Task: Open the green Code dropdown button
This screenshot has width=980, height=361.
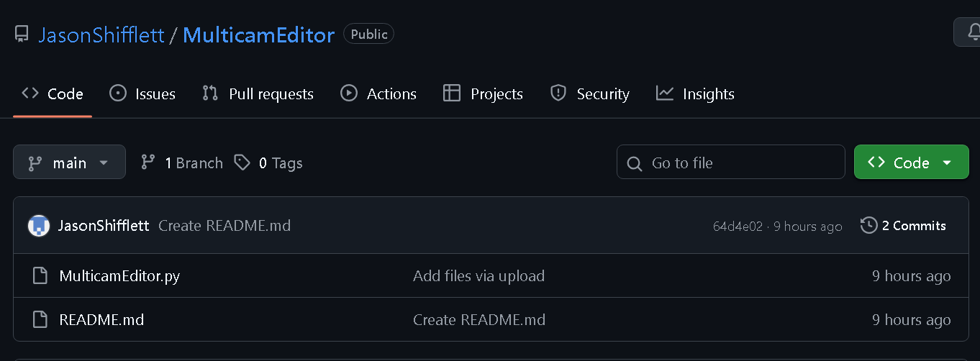Action: 911,163
